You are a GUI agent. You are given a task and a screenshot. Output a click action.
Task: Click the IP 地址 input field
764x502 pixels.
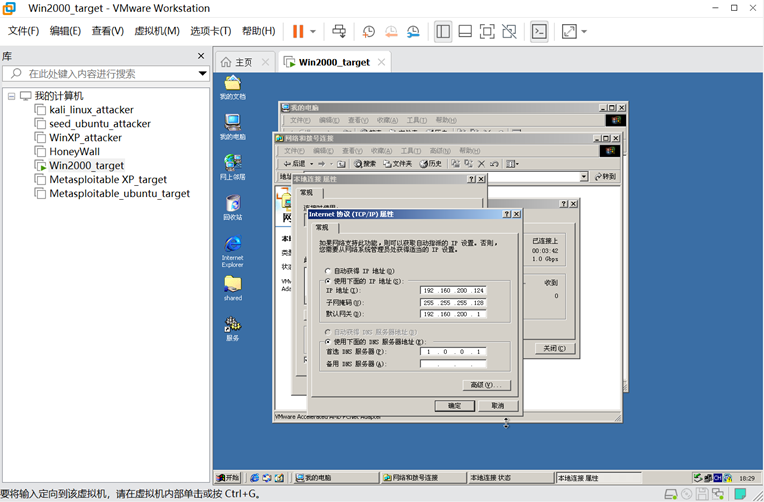pos(453,290)
